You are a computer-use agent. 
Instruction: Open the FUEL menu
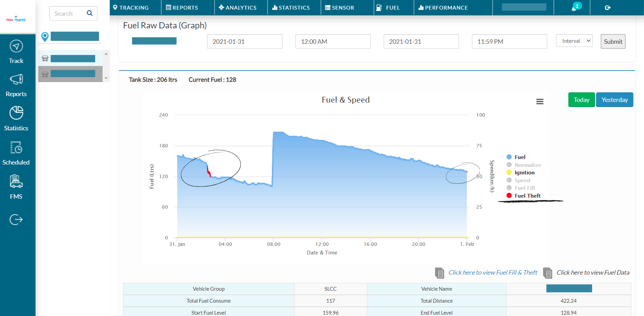click(x=388, y=8)
